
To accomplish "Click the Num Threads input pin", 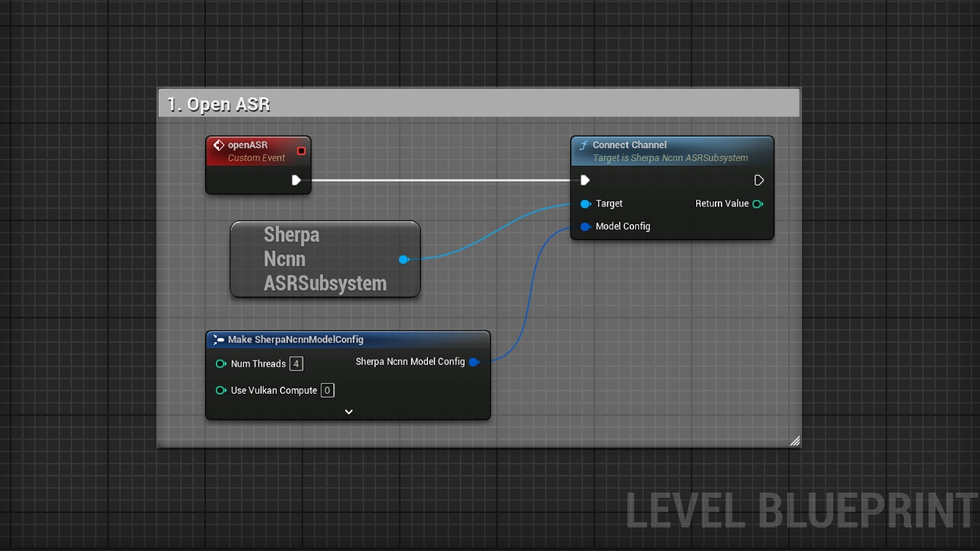I will click(x=221, y=364).
